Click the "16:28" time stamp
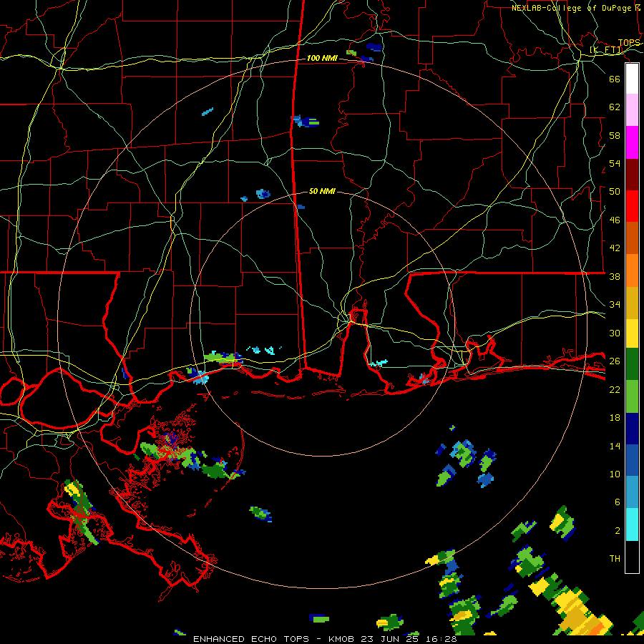Viewport: 644px width, 644px height. [442, 639]
